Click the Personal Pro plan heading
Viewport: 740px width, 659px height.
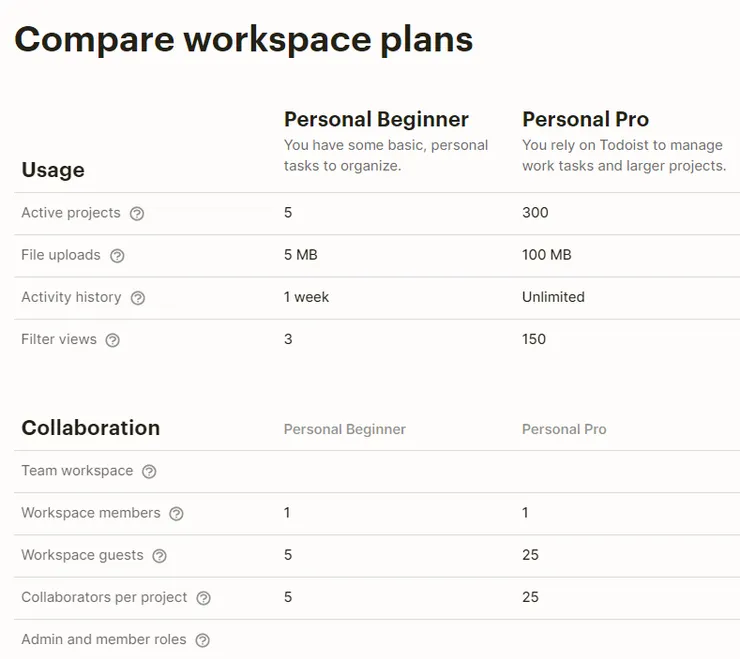point(585,119)
